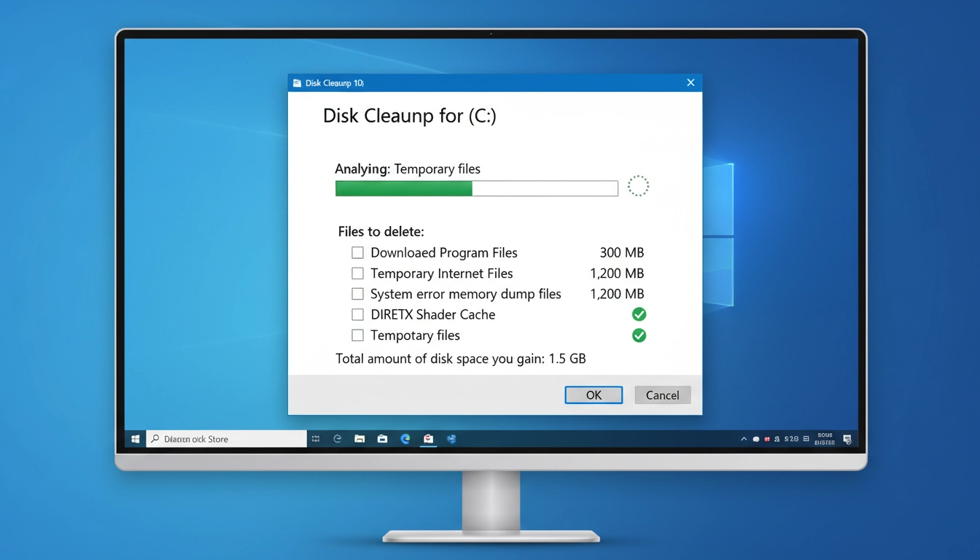
Task: Click the green progress bar
Action: click(x=403, y=188)
